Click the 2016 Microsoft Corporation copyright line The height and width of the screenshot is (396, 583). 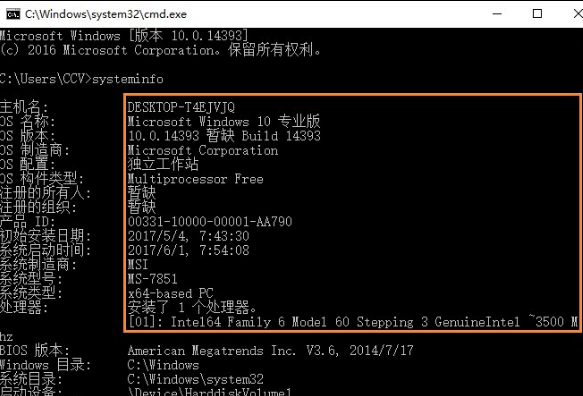(x=160, y=50)
